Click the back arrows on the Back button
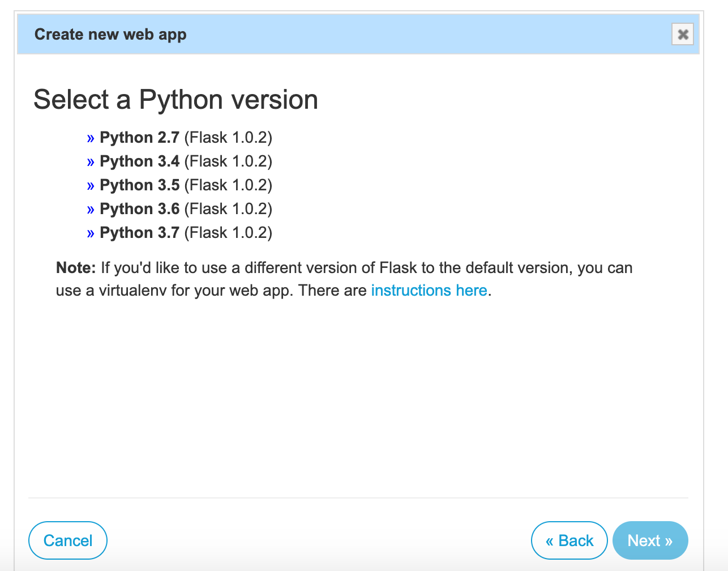The height and width of the screenshot is (571, 728). (x=550, y=540)
